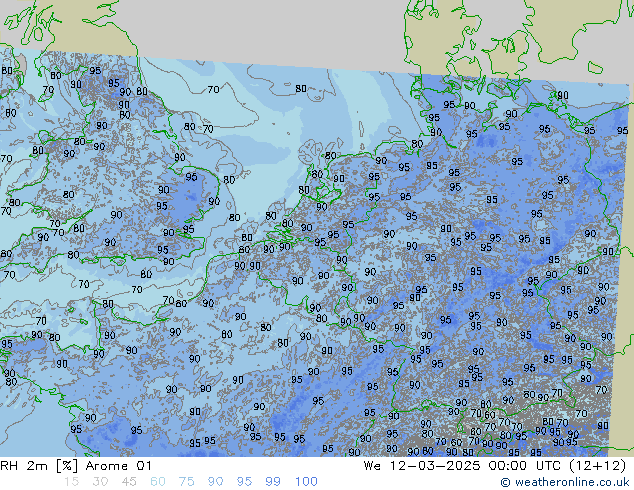The height and width of the screenshot is (490, 634).
Task: Pick the legend value 60 in color scale
Action: click(158, 482)
